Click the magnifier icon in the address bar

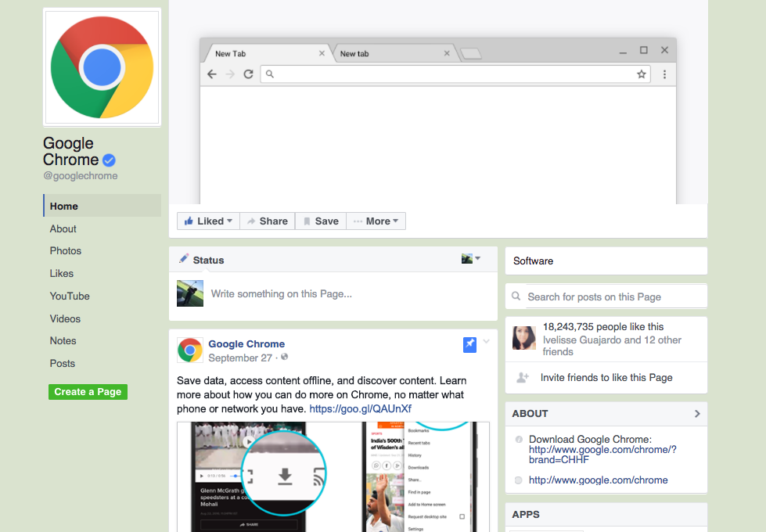point(270,74)
